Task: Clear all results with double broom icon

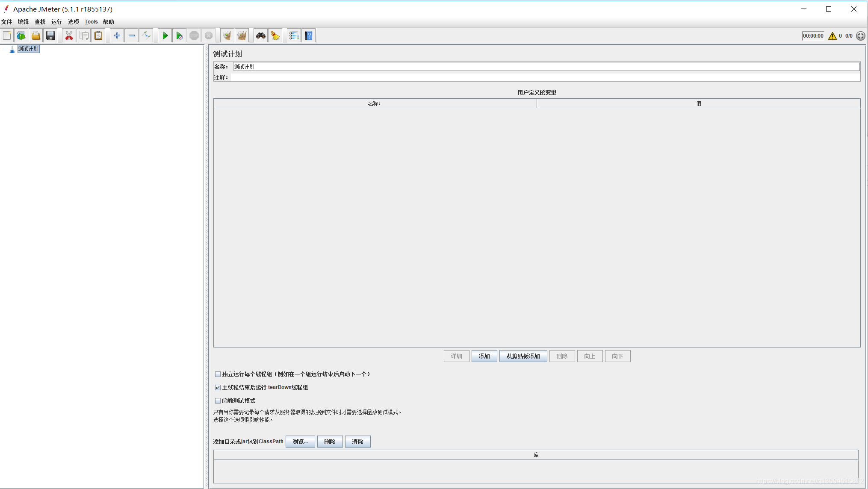Action: tap(242, 36)
